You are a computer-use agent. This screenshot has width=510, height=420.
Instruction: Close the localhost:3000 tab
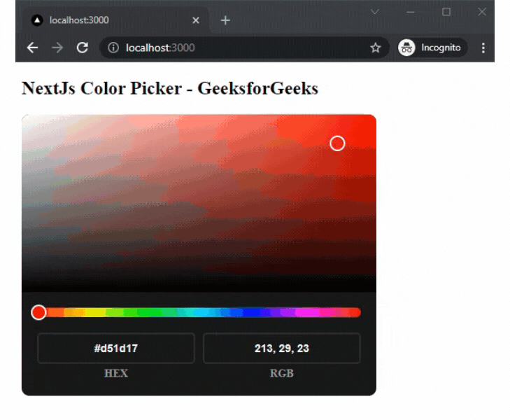point(196,20)
